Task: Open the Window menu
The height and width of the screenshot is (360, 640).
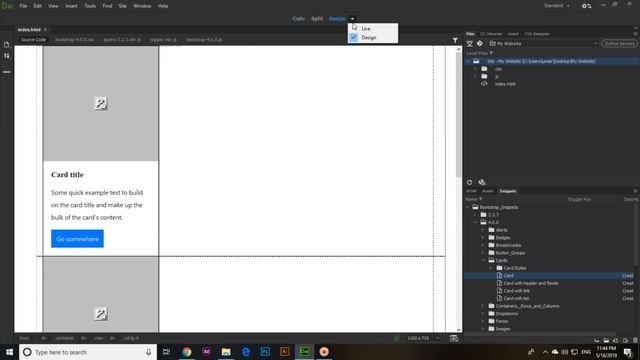Action: pos(142,6)
